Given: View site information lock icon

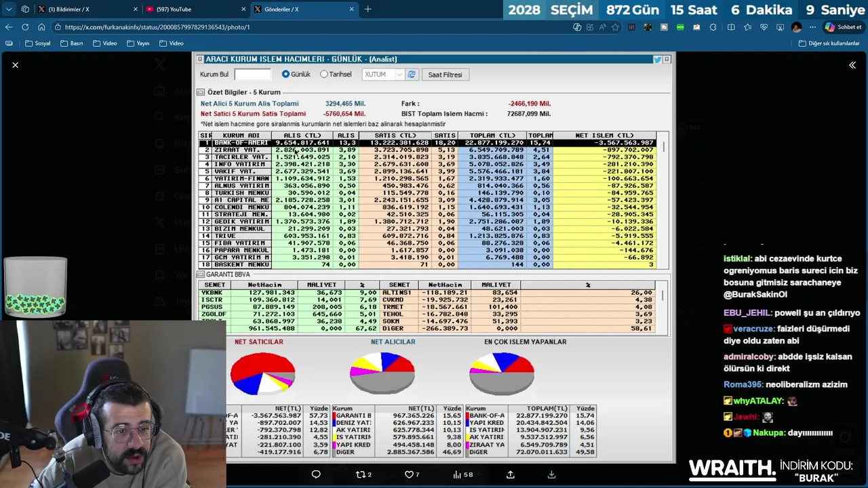Looking at the screenshot, I should click(58, 27).
